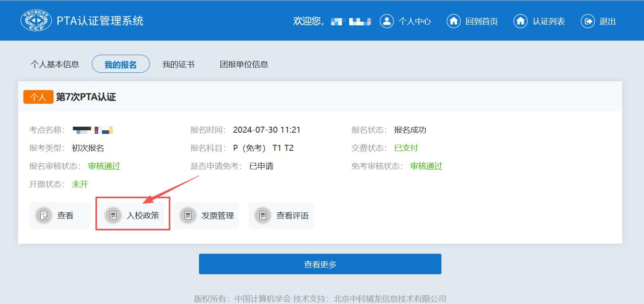Click the 第7次PTA认证 card title
The image size is (644, 304).
click(x=86, y=97)
